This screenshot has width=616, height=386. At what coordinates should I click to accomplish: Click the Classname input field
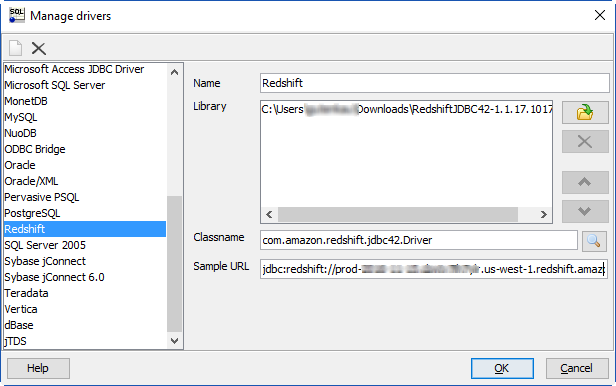[418, 240]
